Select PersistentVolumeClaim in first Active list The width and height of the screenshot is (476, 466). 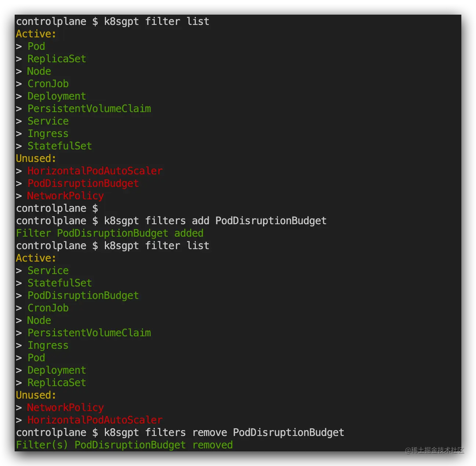[x=89, y=109]
